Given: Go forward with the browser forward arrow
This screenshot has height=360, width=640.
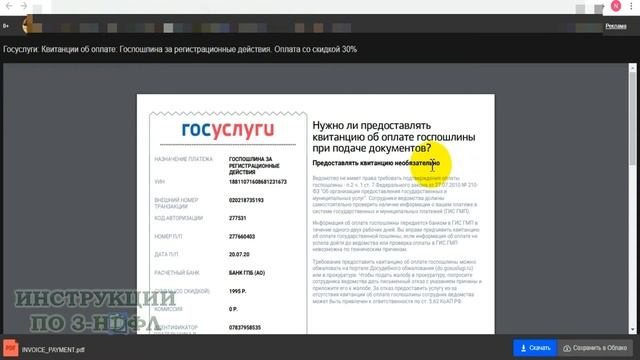Looking at the screenshot, I should point(24,6).
